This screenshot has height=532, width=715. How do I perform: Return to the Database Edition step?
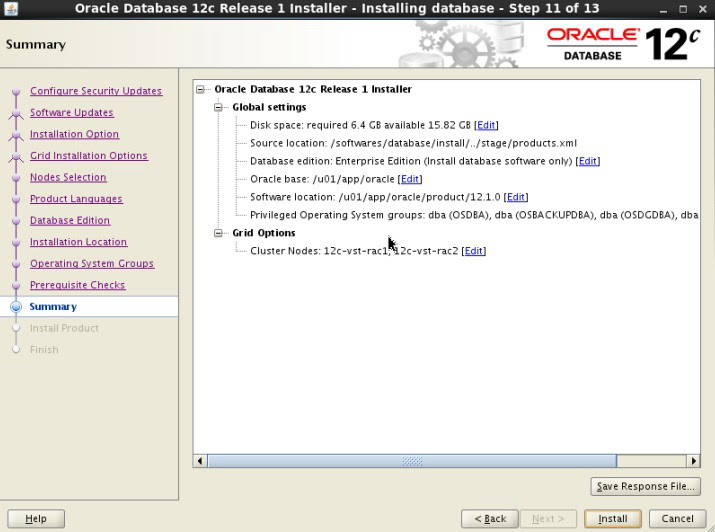[70, 220]
